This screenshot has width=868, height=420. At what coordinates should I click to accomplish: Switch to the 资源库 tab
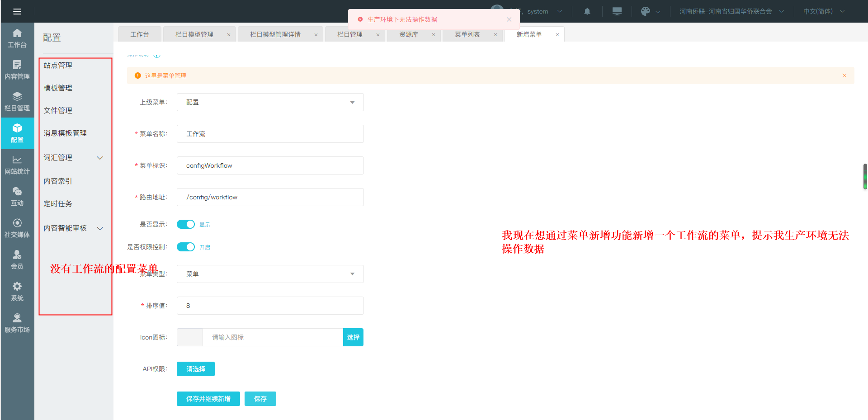click(x=408, y=34)
